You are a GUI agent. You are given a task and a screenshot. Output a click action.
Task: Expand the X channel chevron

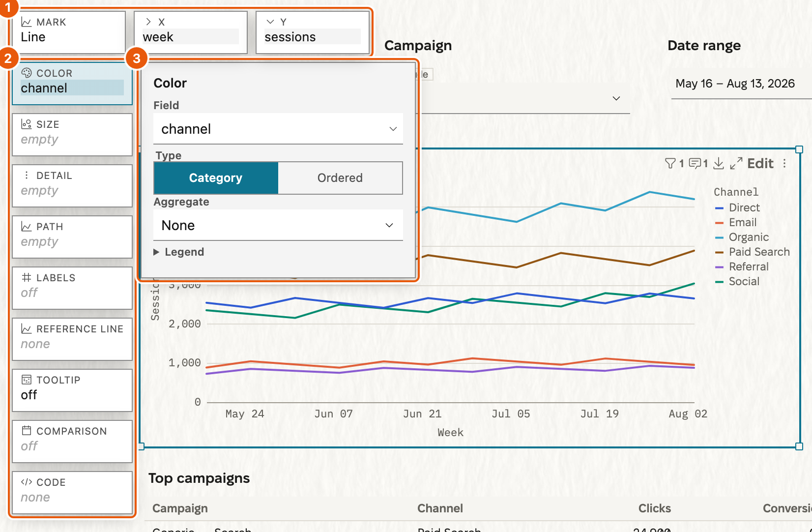[x=148, y=22]
